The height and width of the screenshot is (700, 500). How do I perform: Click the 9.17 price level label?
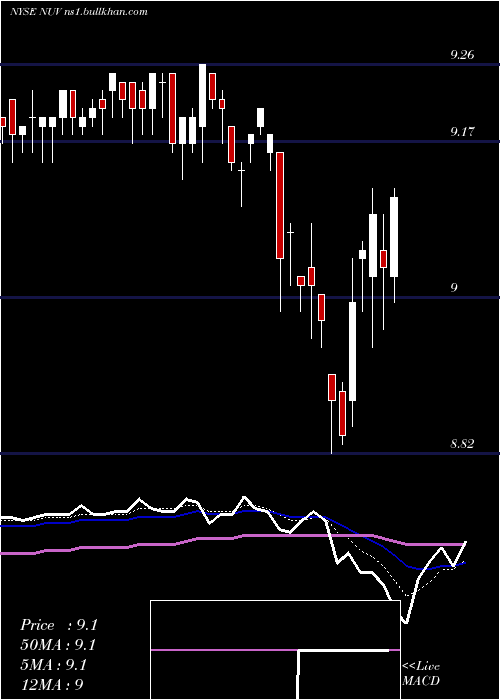462,132
